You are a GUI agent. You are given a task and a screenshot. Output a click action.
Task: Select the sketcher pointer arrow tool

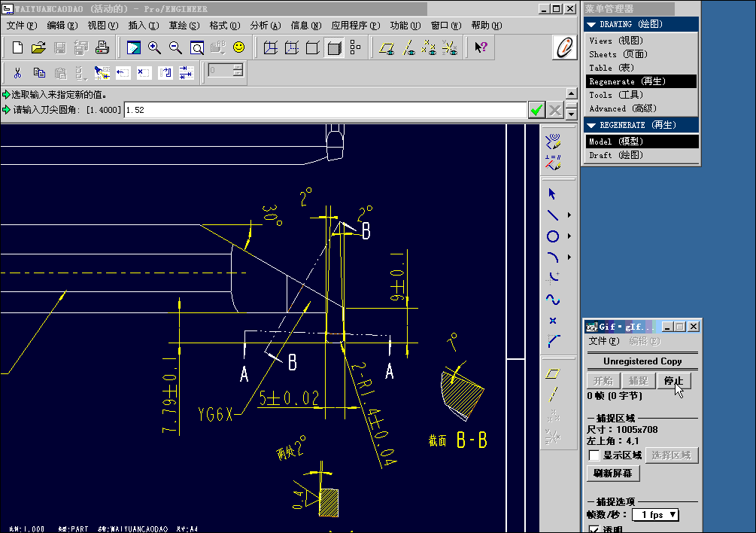[x=553, y=194]
